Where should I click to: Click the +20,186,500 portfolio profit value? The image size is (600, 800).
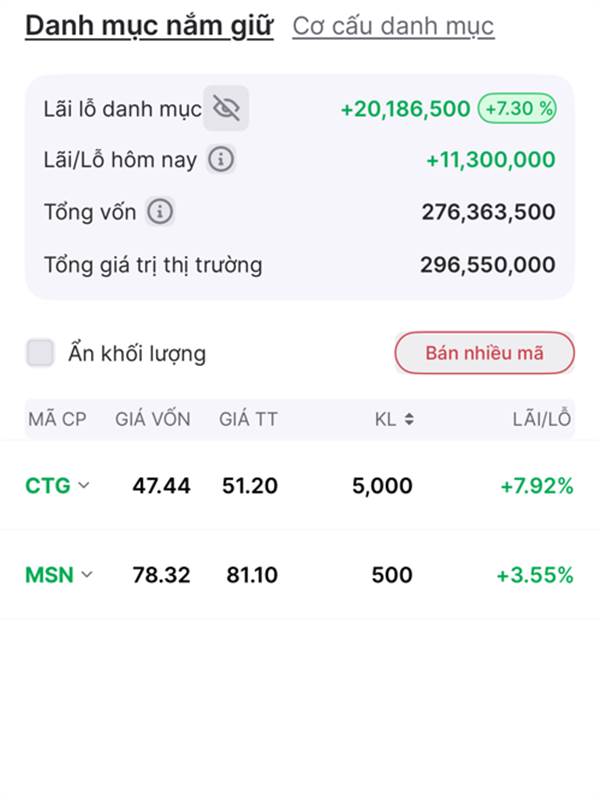pos(405,109)
